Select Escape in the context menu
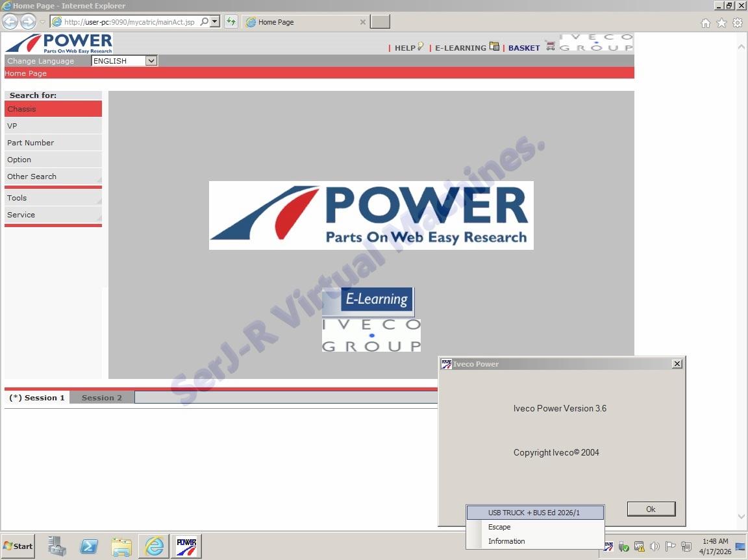Viewport: 748px width, 560px height. (x=499, y=527)
